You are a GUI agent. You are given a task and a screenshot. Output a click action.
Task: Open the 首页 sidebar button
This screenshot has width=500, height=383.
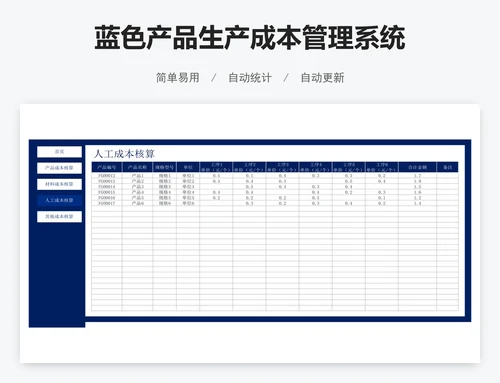[59, 152]
